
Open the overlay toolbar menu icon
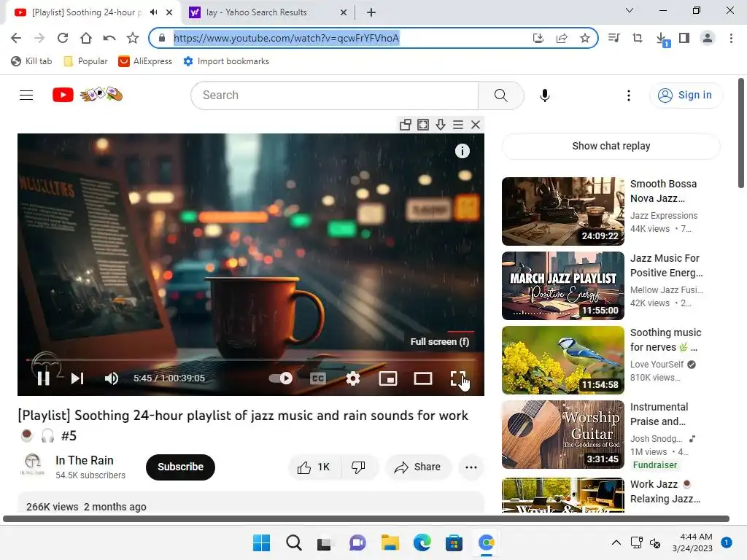[x=458, y=125]
